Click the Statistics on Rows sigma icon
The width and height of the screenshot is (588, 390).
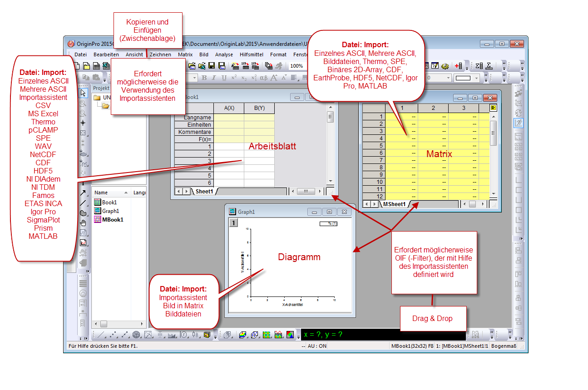pyautogui.click(x=489, y=66)
